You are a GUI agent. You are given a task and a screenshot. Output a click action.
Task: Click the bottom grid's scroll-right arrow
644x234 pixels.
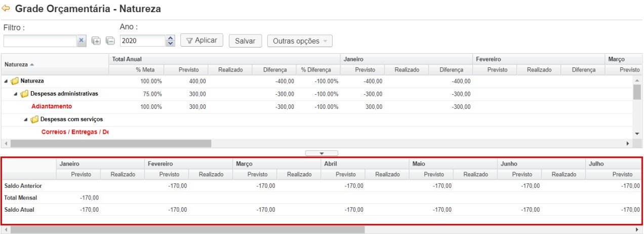point(637,229)
